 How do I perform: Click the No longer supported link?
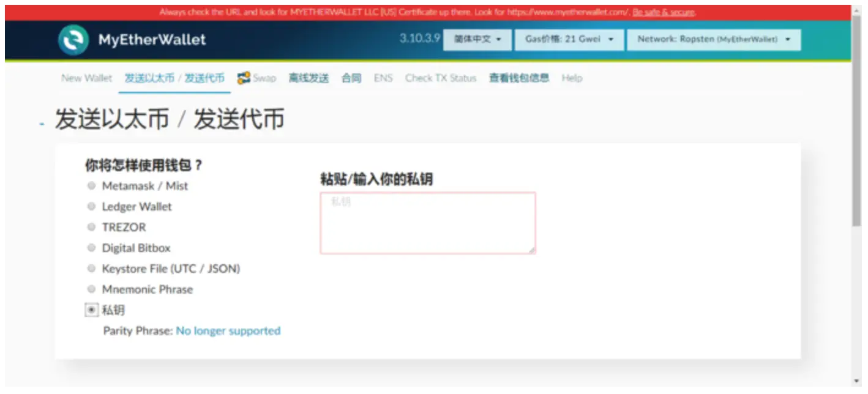click(x=228, y=331)
